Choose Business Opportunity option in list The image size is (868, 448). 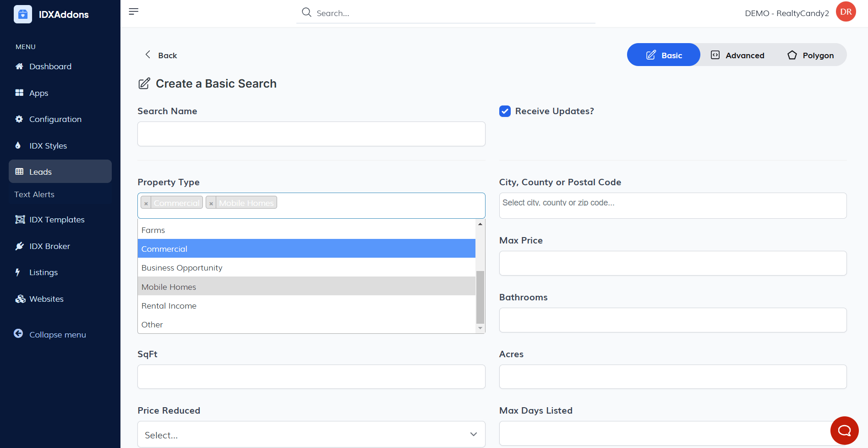[x=182, y=268]
